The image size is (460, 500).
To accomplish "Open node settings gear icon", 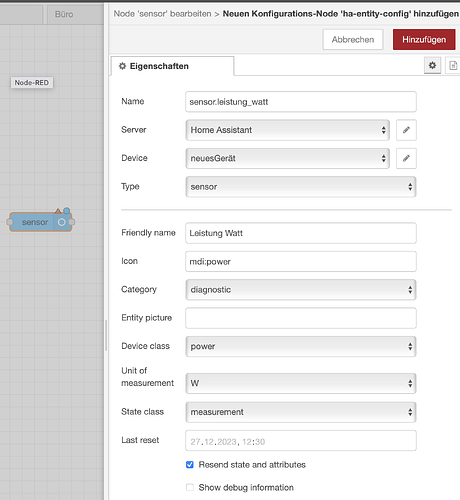I will point(432,65).
